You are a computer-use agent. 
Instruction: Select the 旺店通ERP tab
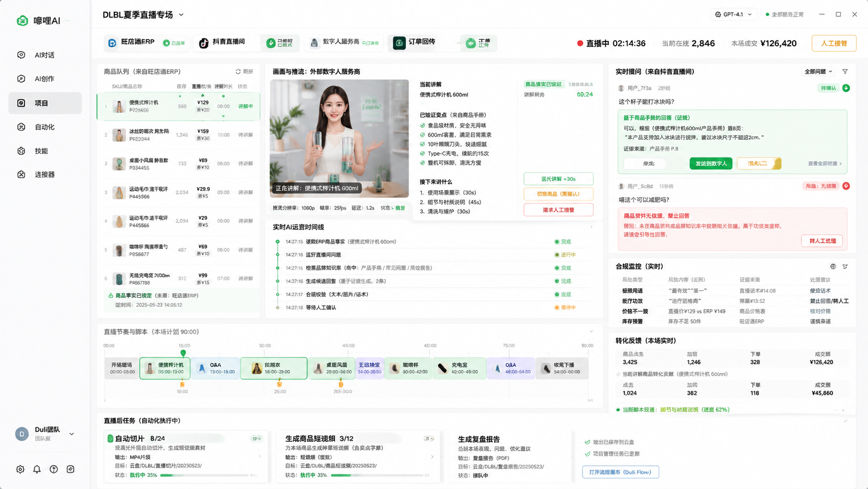pyautogui.click(x=147, y=43)
